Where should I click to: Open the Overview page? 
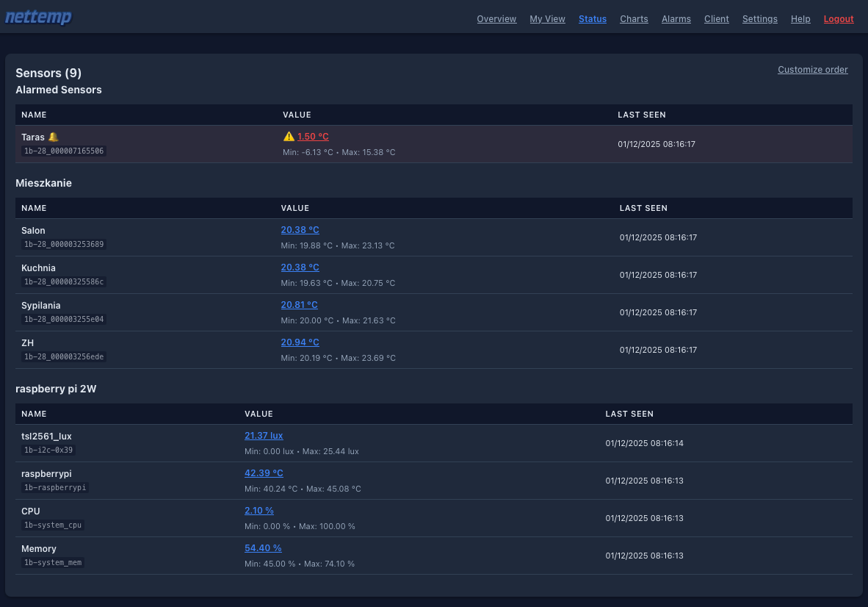[x=496, y=19]
